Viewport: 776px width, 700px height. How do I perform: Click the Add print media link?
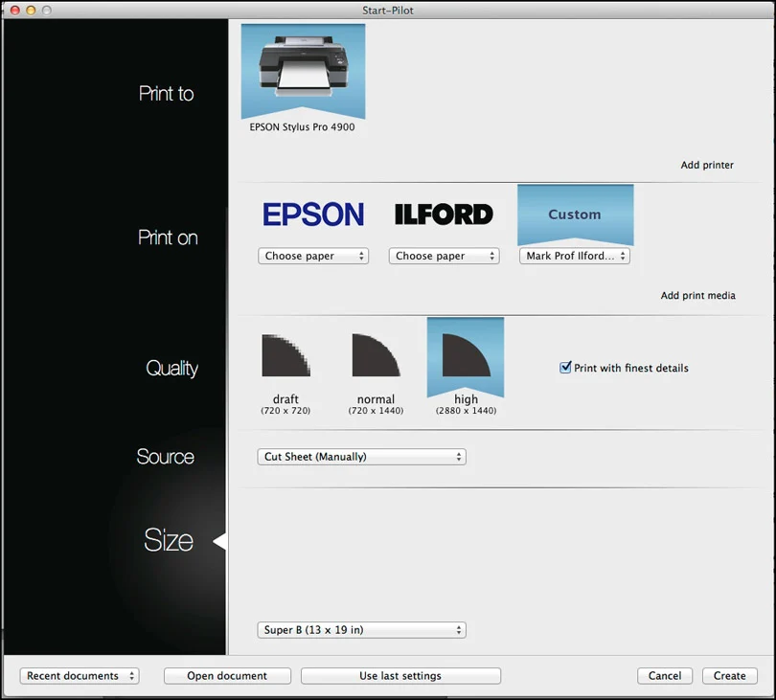pyautogui.click(x=697, y=295)
